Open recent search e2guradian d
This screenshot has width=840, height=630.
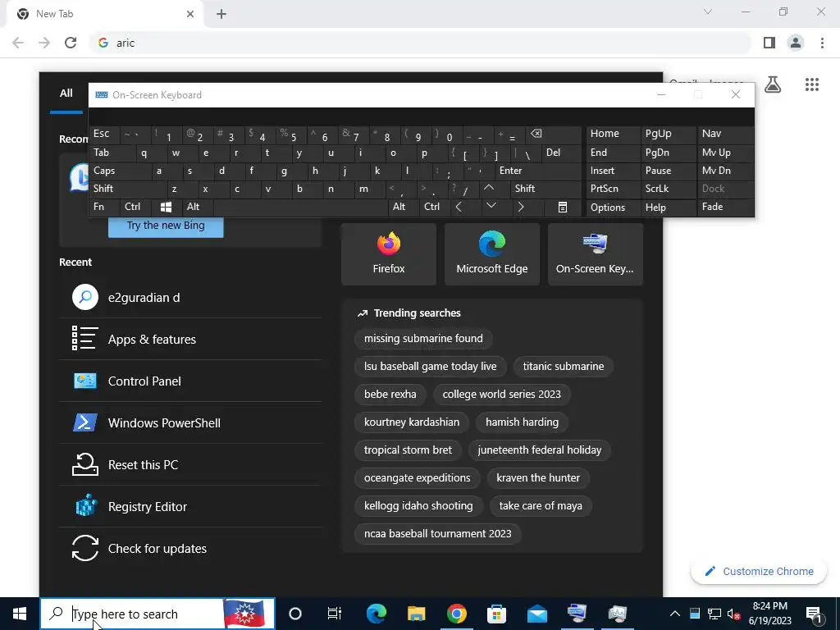[190, 297]
